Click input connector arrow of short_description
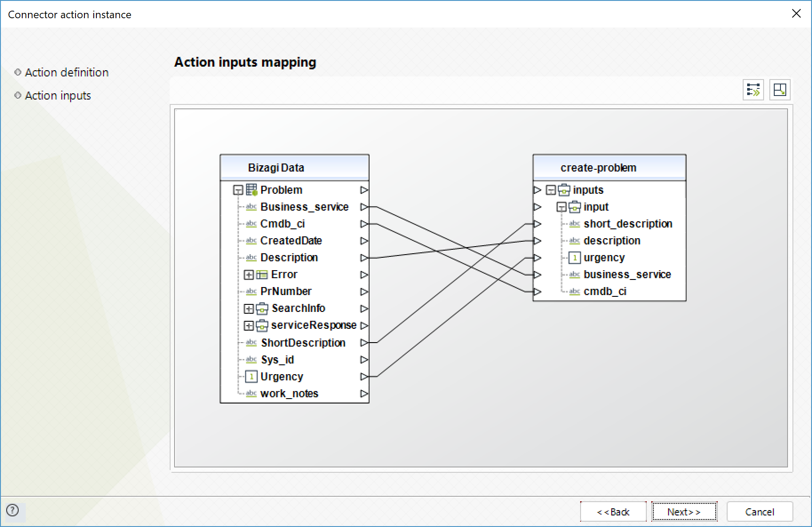 click(537, 224)
